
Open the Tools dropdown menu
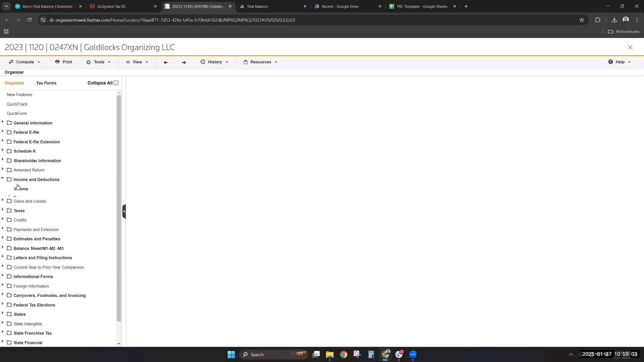pos(98,62)
